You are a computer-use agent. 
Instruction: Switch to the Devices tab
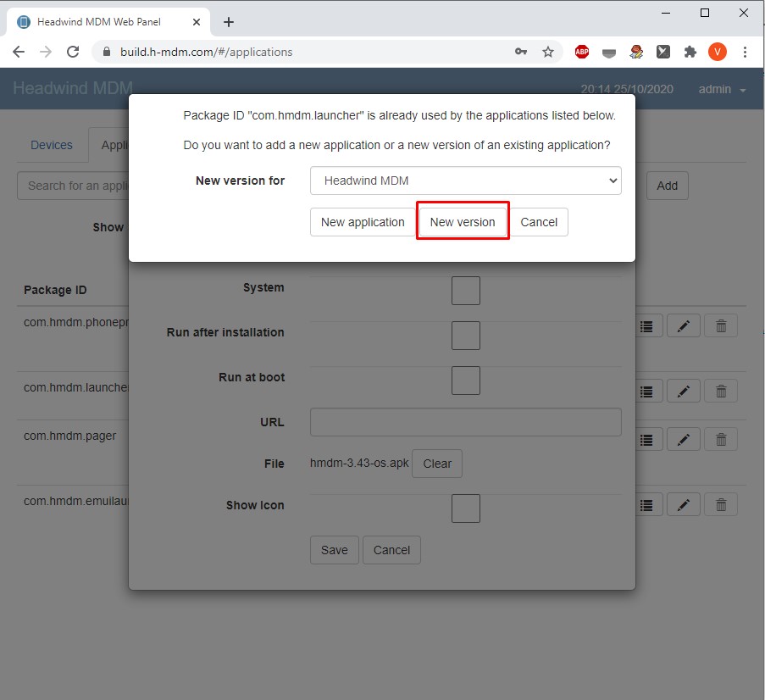coord(52,145)
